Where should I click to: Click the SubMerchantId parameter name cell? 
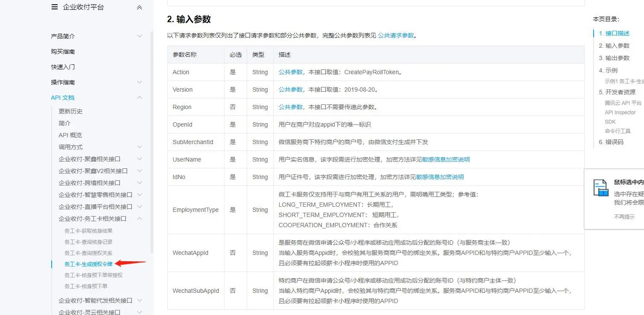pyautogui.click(x=196, y=142)
